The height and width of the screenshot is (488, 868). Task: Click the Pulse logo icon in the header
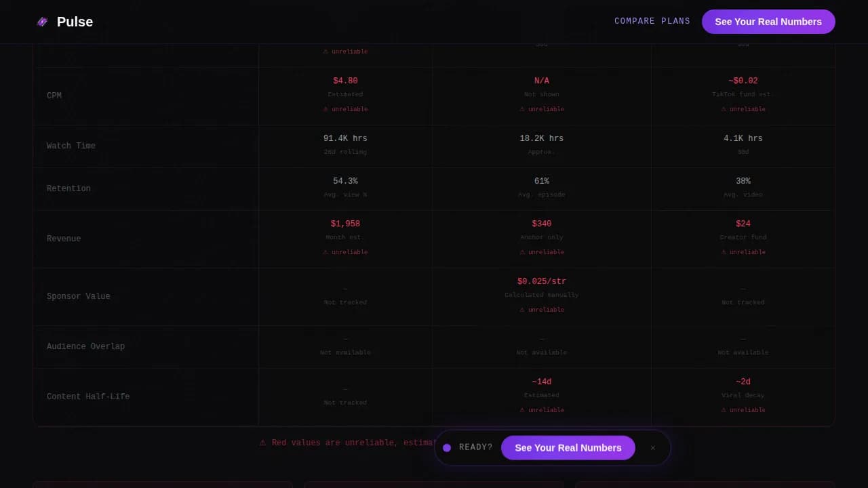pyautogui.click(x=42, y=21)
